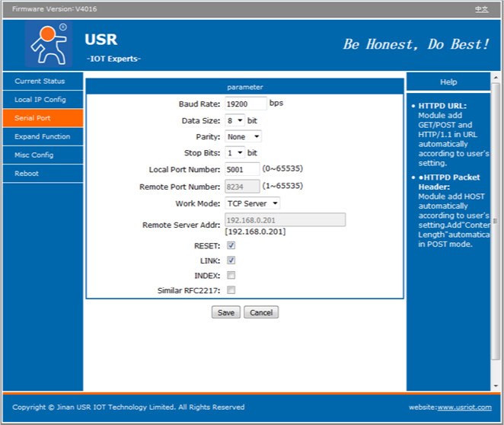Open the Stop Bits dropdown
This screenshot has width=504, height=425.
234,153
